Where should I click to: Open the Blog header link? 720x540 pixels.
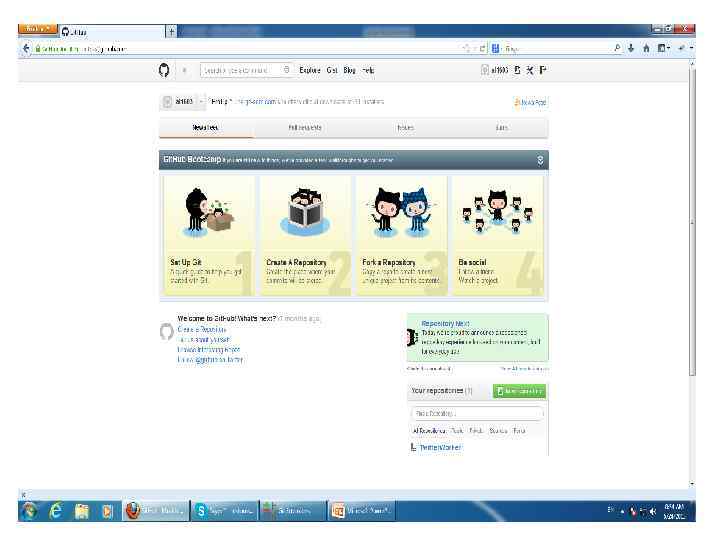click(349, 70)
